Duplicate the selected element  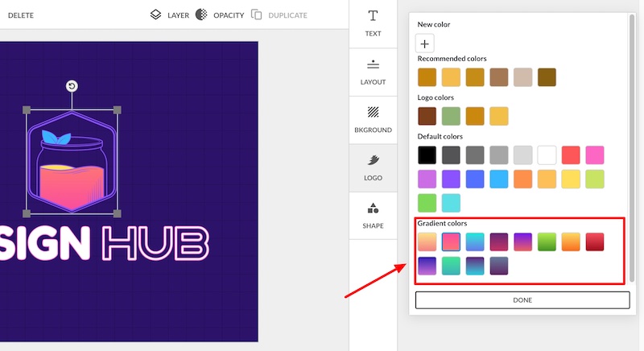click(279, 14)
